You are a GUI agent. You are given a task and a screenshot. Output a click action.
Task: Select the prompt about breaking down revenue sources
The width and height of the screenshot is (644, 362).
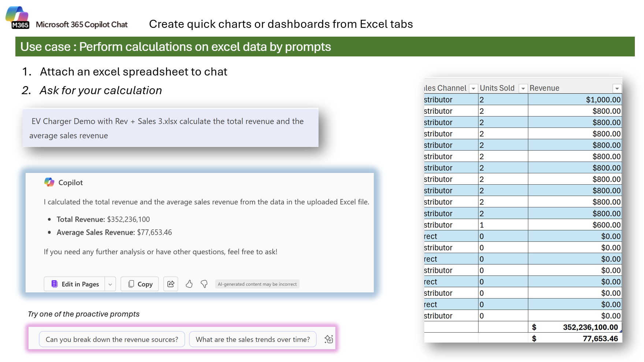coord(112,339)
